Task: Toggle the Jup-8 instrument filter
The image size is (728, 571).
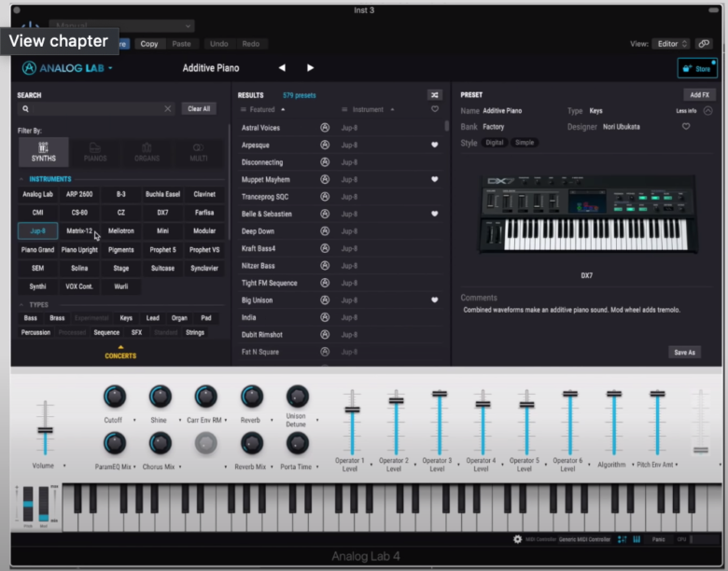Action: (38, 230)
